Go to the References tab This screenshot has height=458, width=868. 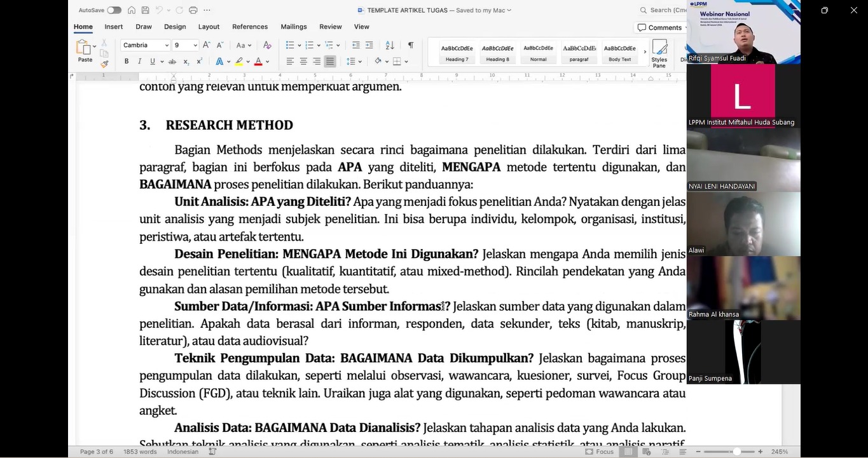pyautogui.click(x=250, y=27)
